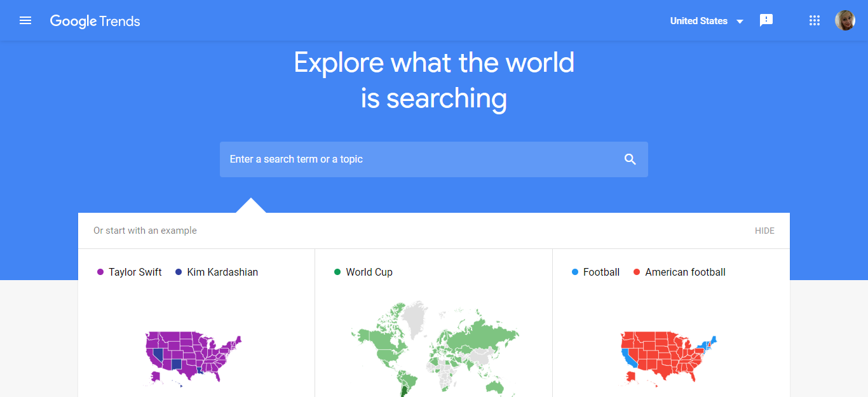Open the World Cup world map thumbnail
868x397 pixels.
point(434,347)
